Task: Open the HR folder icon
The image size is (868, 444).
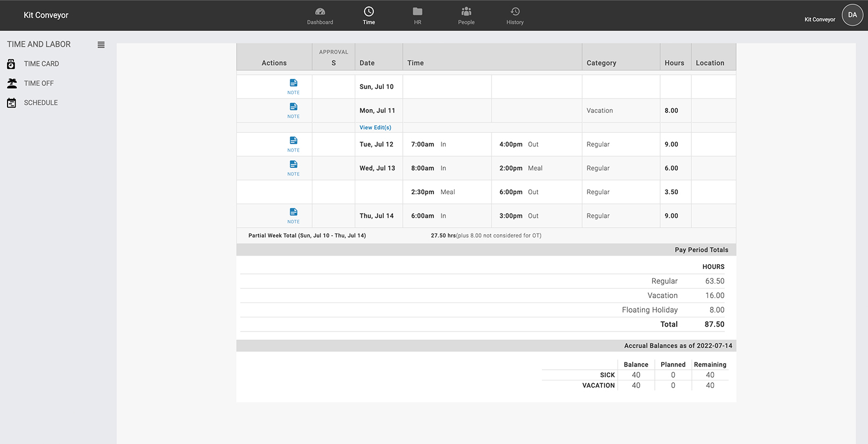Action: (417, 12)
